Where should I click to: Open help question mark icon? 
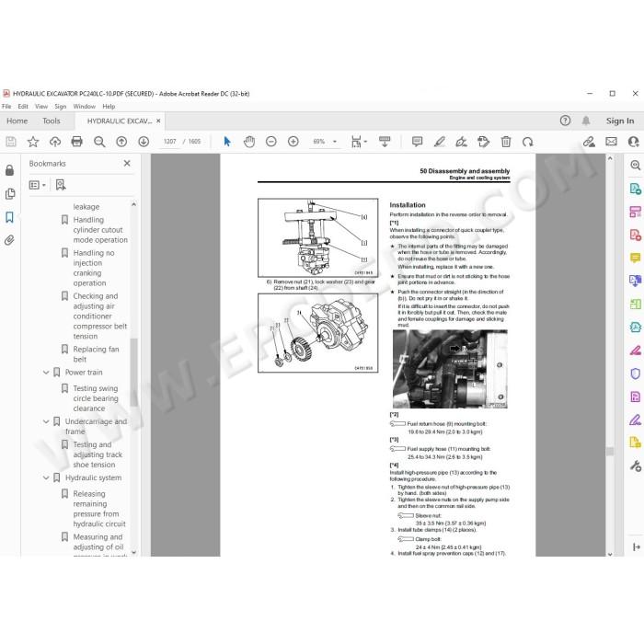[565, 121]
